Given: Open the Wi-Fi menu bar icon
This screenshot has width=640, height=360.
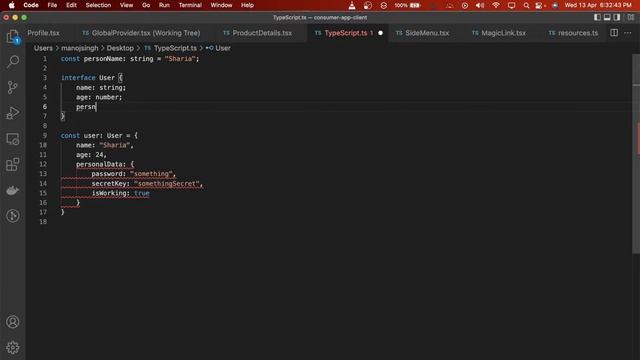Looking at the screenshot, I should coord(496,5).
